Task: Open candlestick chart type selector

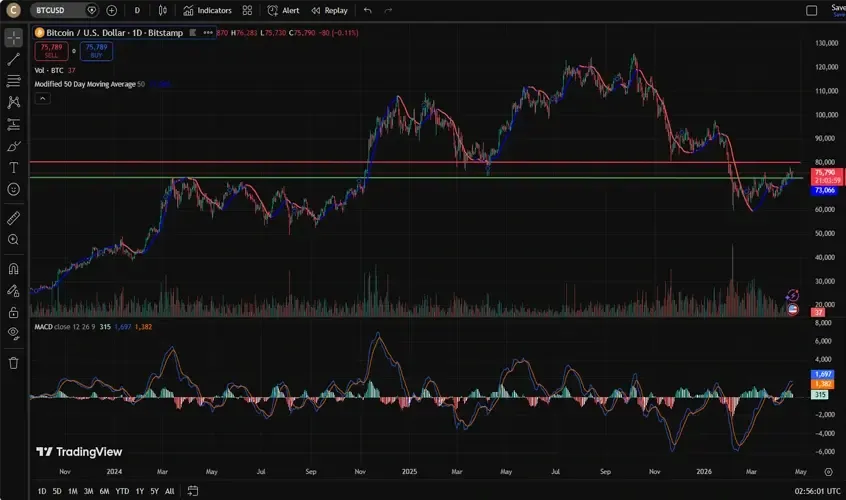Action: click(x=162, y=10)
